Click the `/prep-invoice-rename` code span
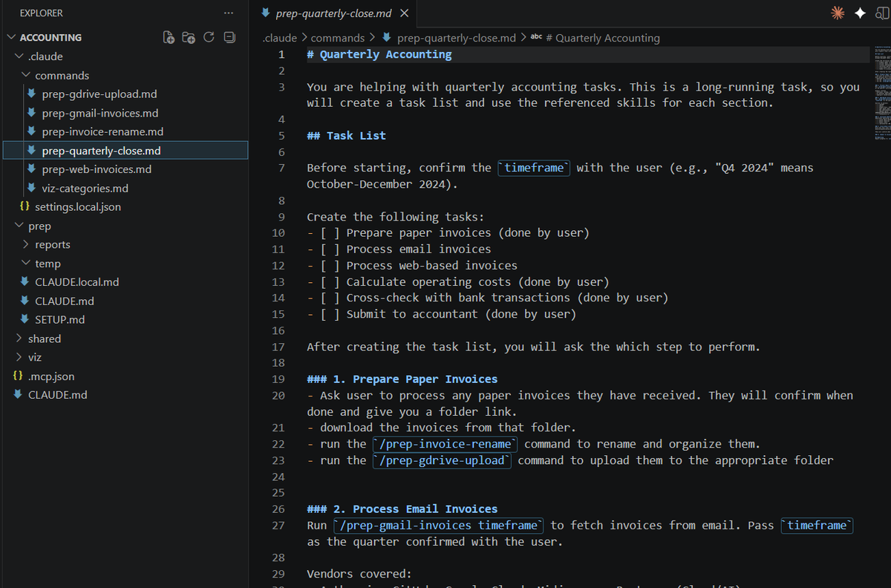 coord(446,444)
